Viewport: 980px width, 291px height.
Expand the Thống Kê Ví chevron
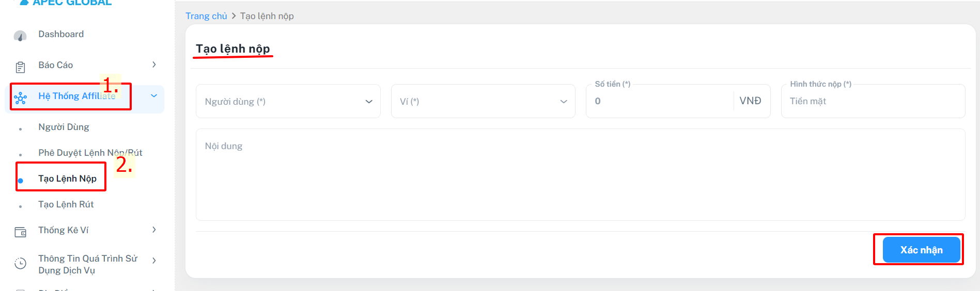(154, 230)
